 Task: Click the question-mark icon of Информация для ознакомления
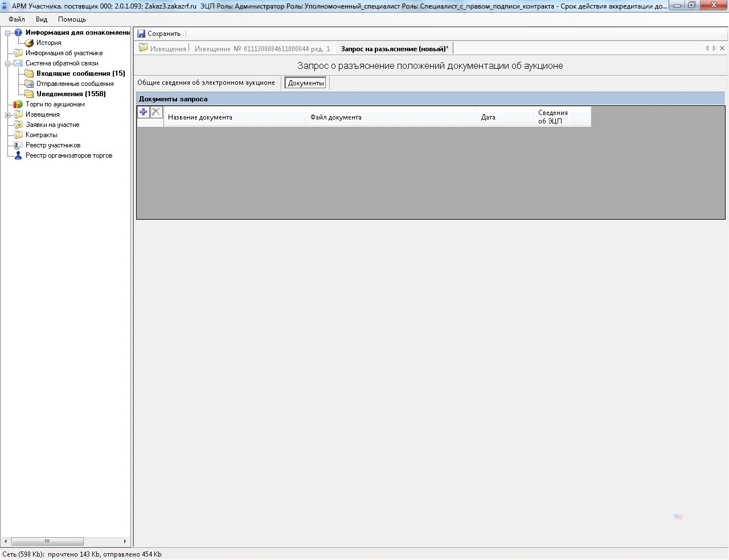(x=18, y=32)
